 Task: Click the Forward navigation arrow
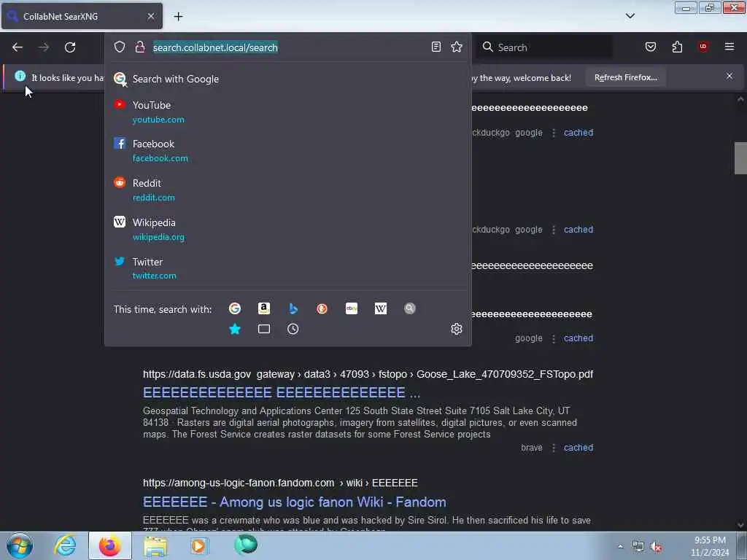point(44,47)
